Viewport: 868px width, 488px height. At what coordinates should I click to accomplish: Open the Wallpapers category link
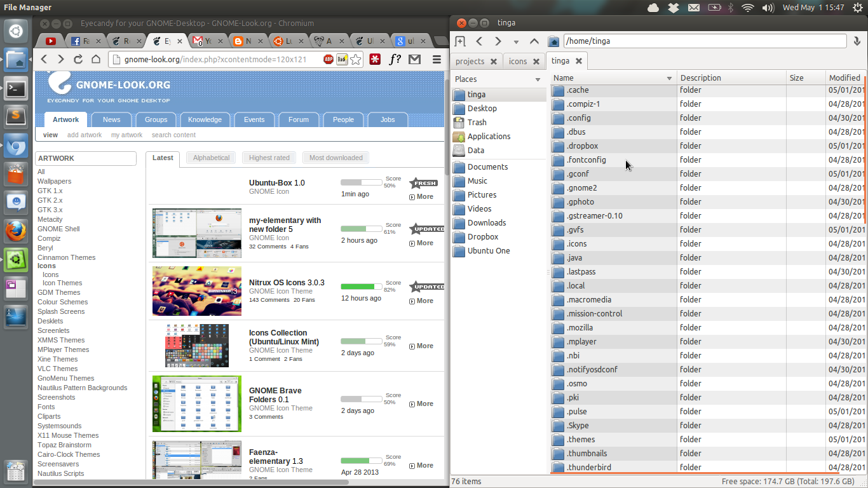coord(54,181)
